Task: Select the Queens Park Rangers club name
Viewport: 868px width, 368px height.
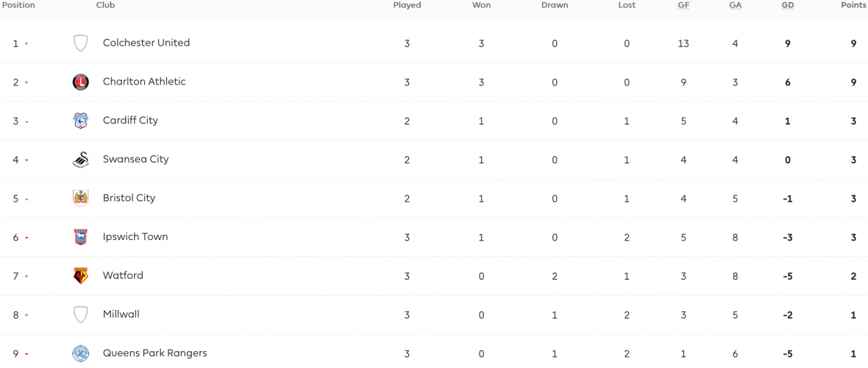Action: pos(155,353)
